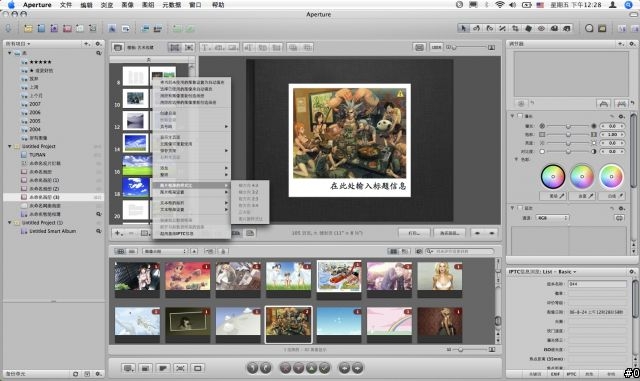Choose highlighted photo box aspect ratio item
Viewport: 640px width, 381px height.
191,185
